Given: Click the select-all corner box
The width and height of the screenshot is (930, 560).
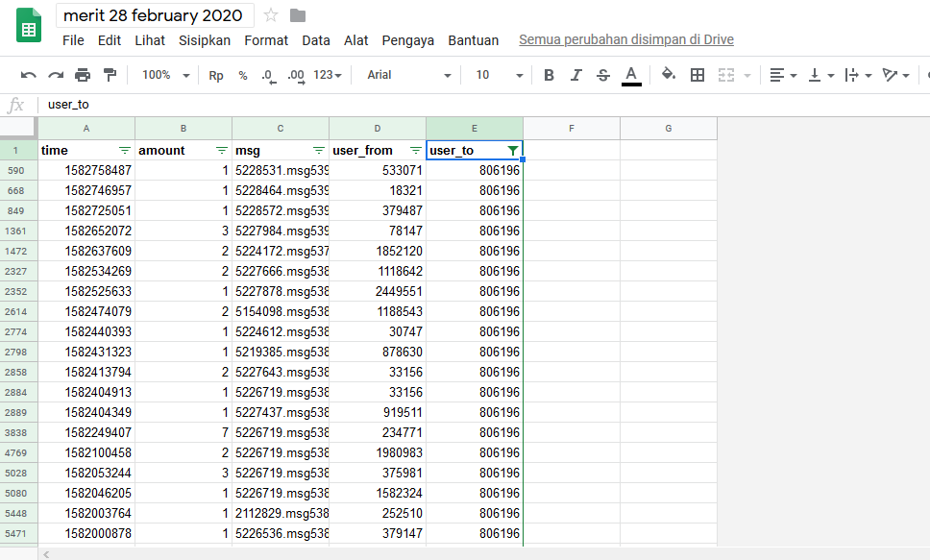Looking at the screenshot, I should pos(18,128).
